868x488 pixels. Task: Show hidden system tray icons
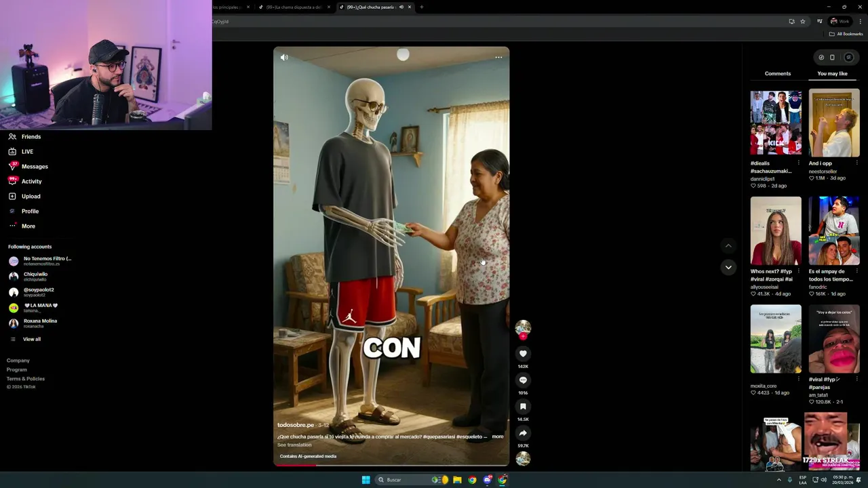pos(778,480)
